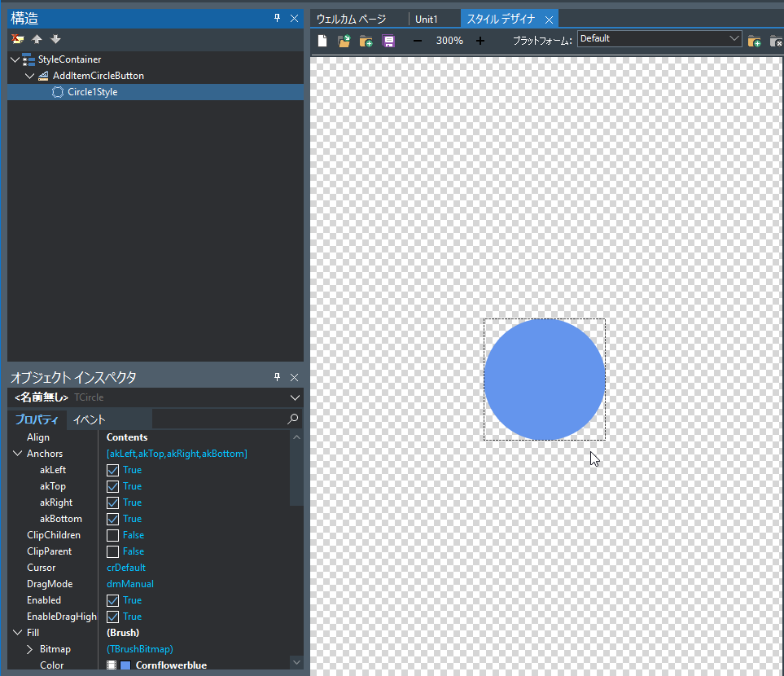Create a new style file
Image resolution: width=784 pixels, height=676 pixels.
[322, 41]
